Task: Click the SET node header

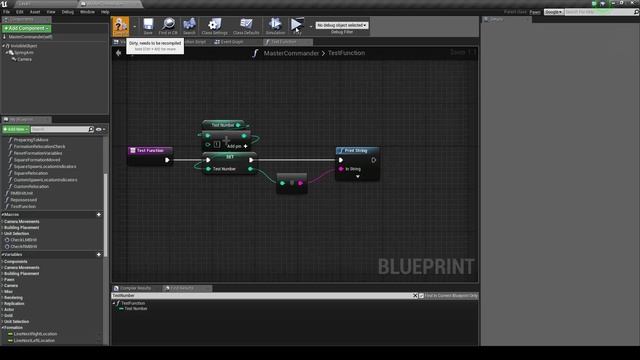Action: point(229,157)
